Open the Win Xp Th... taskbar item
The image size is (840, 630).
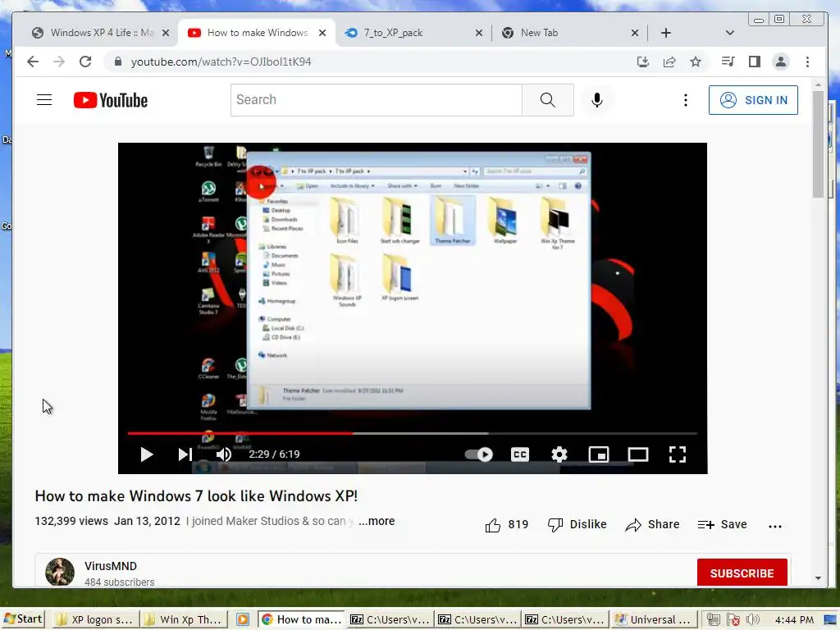185,620
